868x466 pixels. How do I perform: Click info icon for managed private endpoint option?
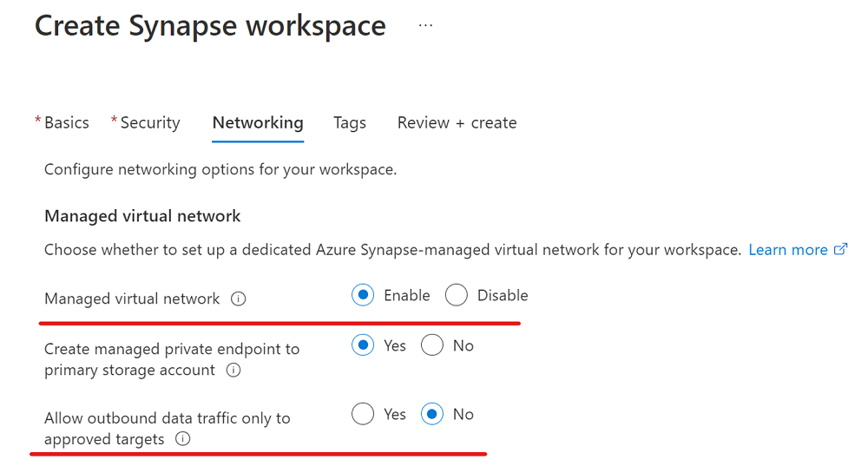233,371
